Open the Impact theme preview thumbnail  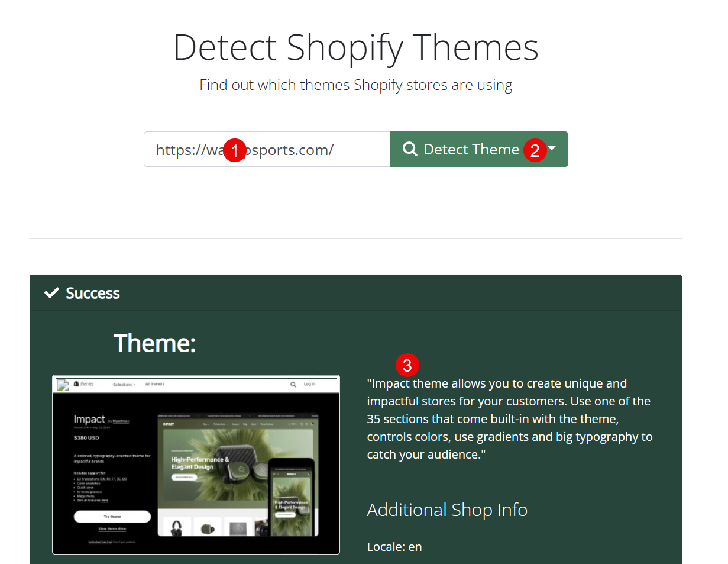click(196, 465)
